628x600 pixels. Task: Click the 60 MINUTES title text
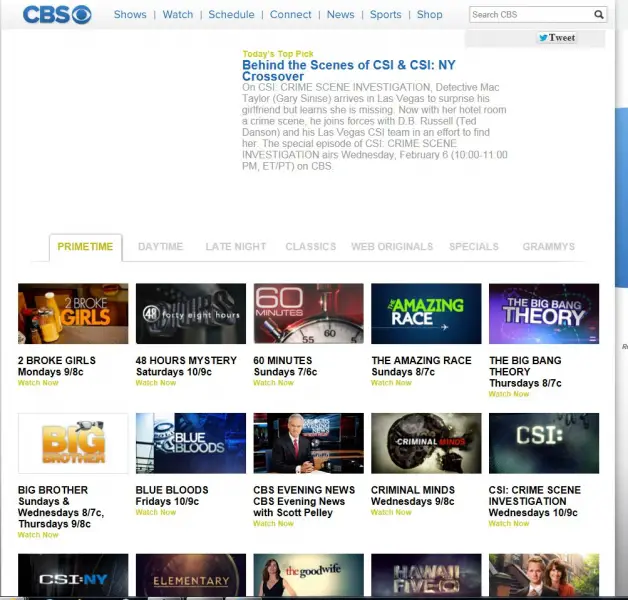tap(283, 360)
